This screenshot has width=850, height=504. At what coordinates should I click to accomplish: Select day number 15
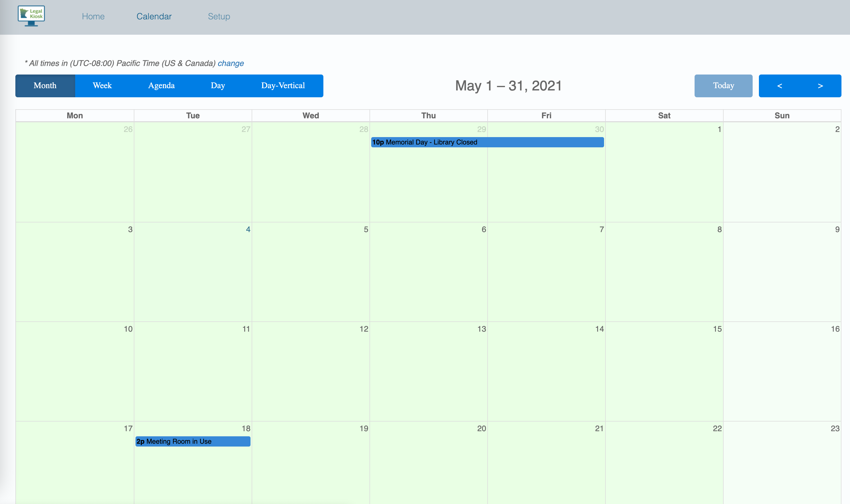pos(717,329)
